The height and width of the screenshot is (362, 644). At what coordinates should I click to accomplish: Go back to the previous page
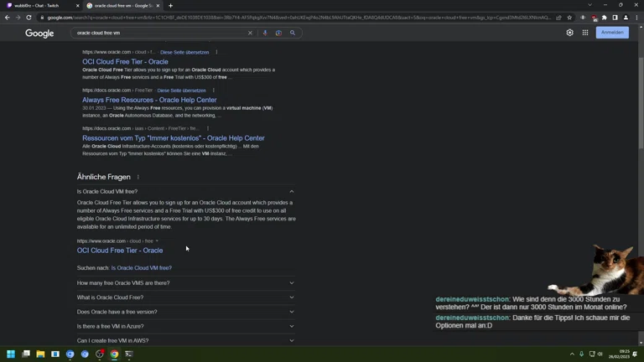(7, 18)
